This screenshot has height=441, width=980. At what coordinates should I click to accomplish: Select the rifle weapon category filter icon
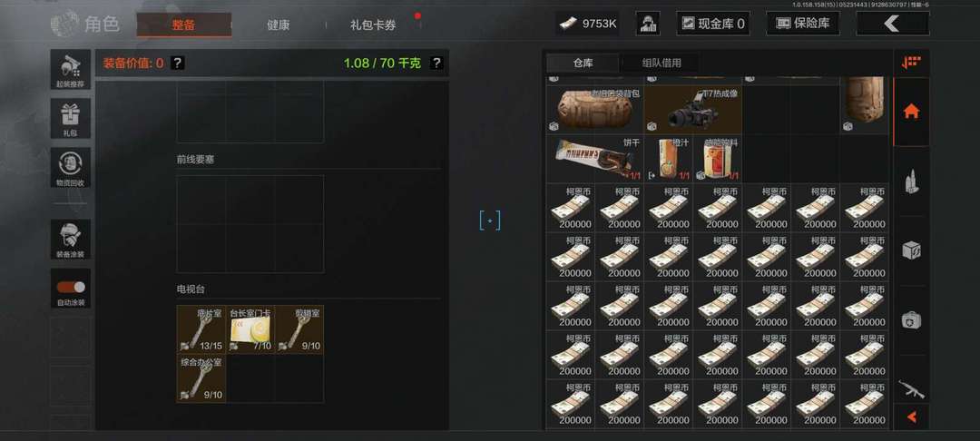click(x=911, y=388)
